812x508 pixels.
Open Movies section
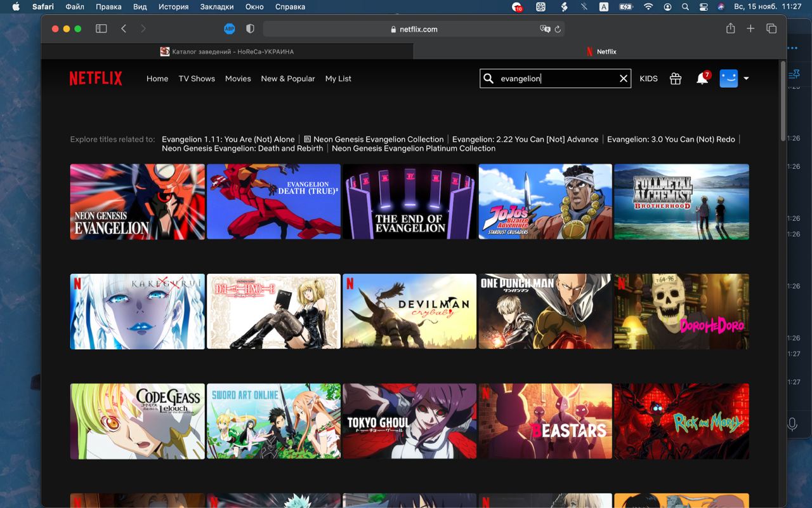238,79
